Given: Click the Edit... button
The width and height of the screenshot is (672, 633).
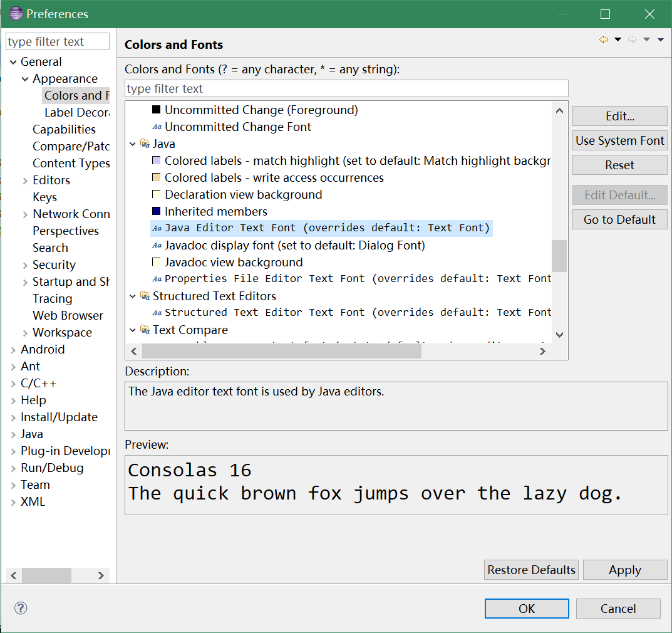Looking at the screenshot, I should [x=619, y=116].
